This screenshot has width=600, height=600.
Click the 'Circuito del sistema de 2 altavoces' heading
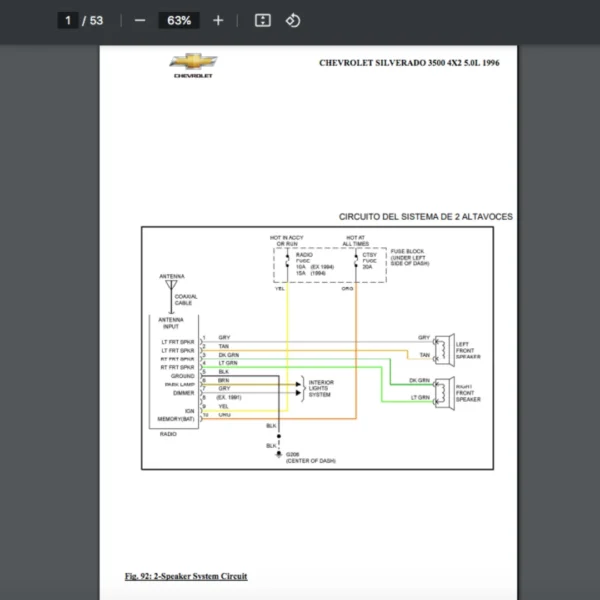coord(426,216)
